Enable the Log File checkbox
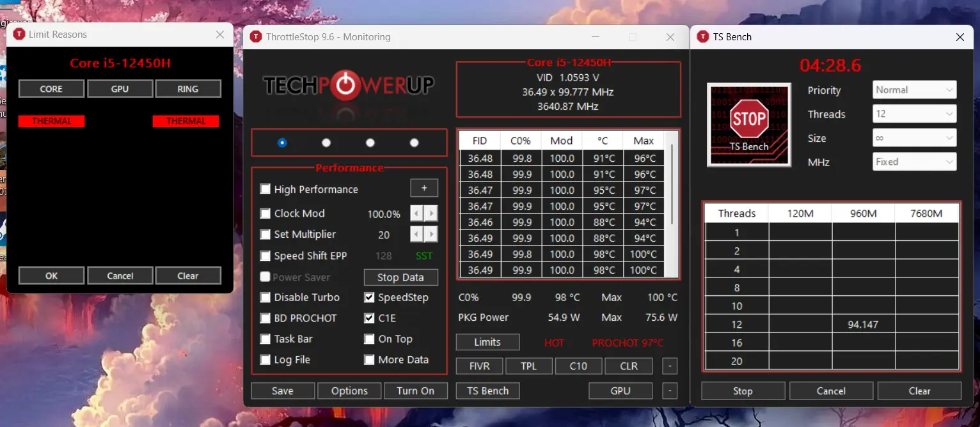Viewport: 980px width, 427px height. pos(265,360)
